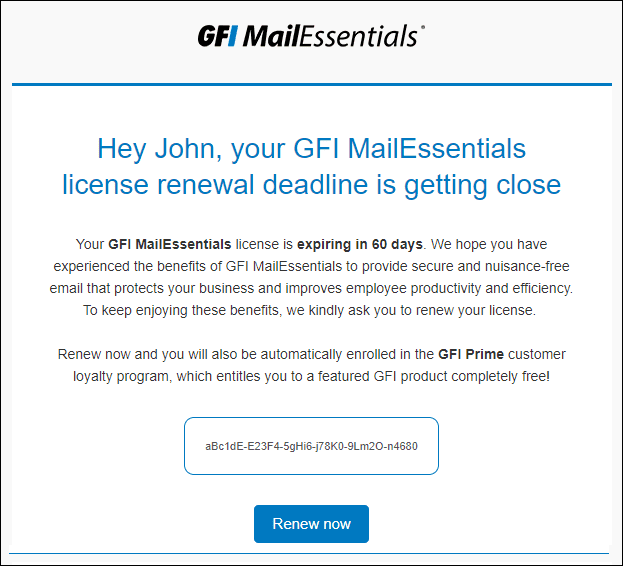Click the bold "GFI Prime" text

[x=471, y=354]
